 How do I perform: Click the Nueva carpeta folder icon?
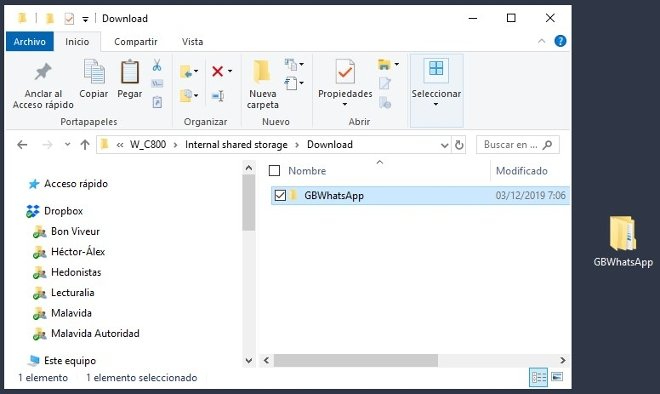tap(261, 72)
